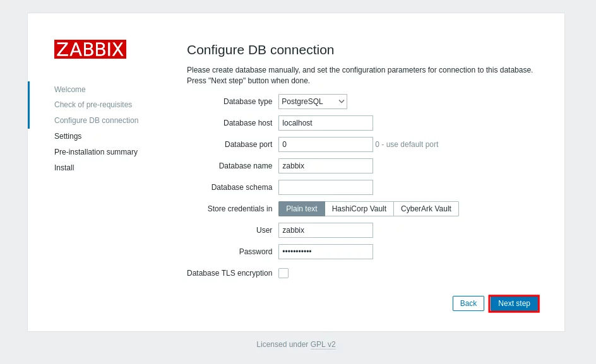Click the empty Database schema field

tap(325, 187)
